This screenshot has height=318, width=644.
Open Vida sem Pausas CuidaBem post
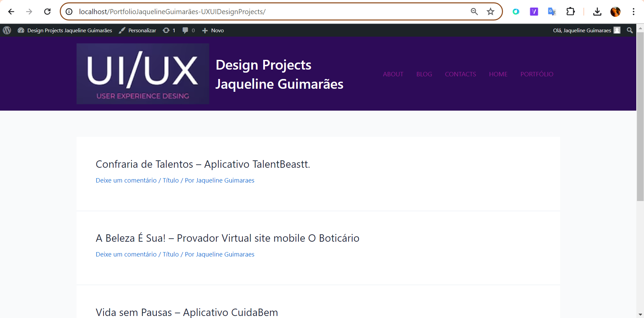click(x=187, y=312)
